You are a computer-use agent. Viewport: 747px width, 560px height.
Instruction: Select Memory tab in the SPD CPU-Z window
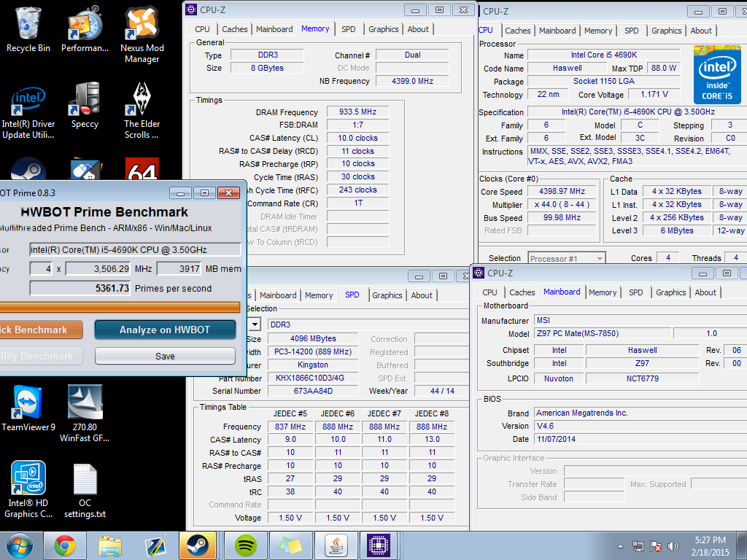coord(319,295)
